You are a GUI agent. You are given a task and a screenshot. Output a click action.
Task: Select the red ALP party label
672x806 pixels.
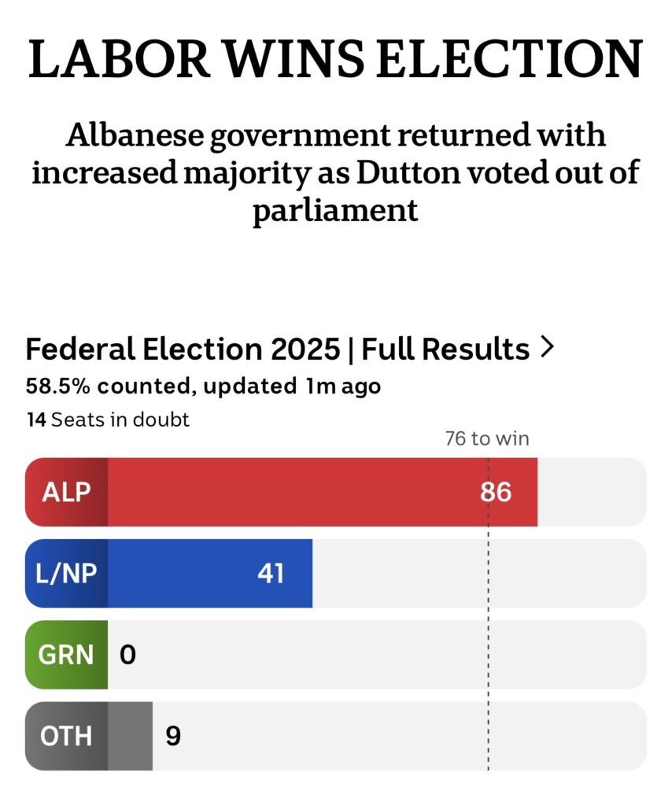coord(66,492)
